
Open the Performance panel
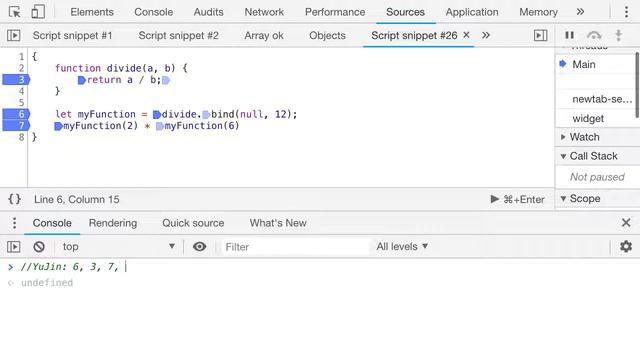click(335, 12)
